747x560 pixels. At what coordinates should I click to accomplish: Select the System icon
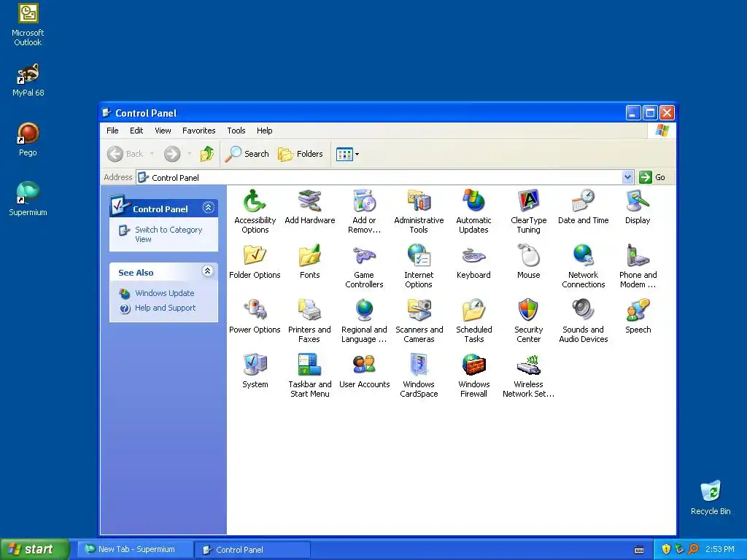(255, 371)
